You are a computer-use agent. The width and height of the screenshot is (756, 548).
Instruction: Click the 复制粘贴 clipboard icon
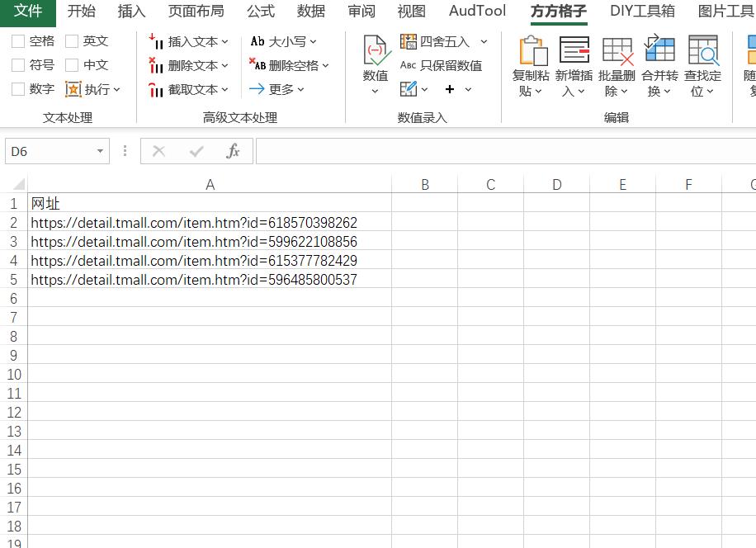[x=532, y=50]
